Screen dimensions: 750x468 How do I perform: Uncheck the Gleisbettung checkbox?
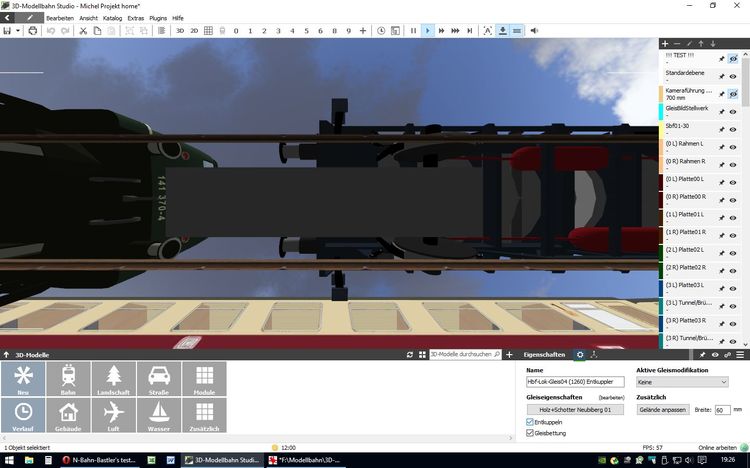tap(530, 434)
